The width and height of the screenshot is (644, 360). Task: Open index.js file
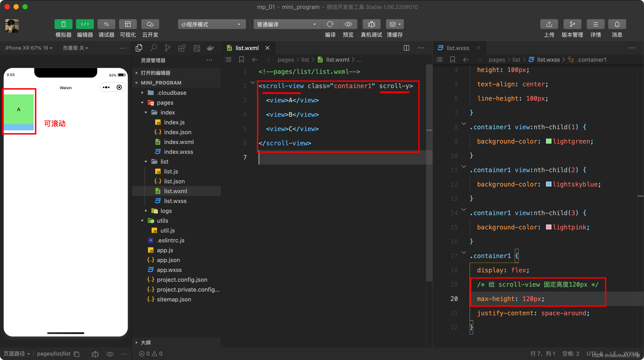coord(176,122)
